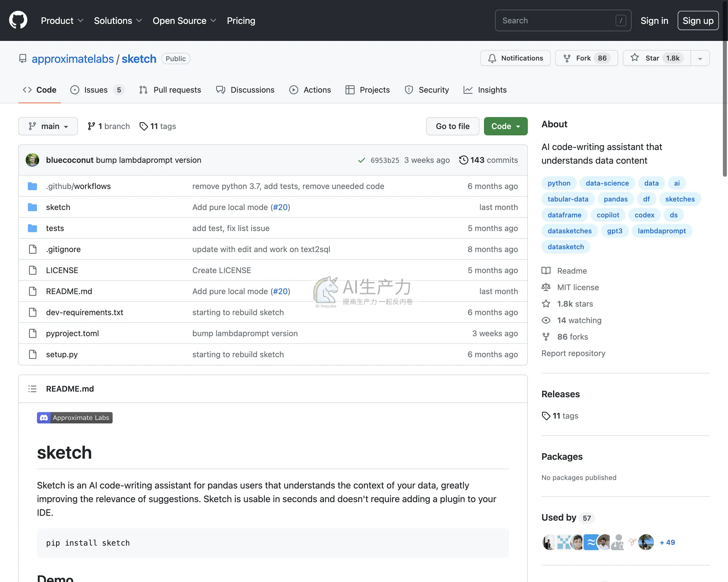Expand the Product menu

click(62, 20)
